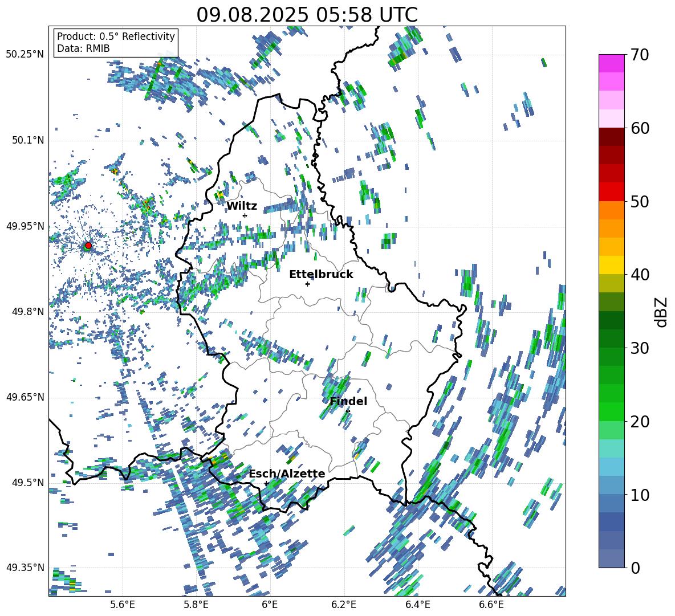675x616 pixels.
Task: Click the Product: 0.5° Reflectivity text
Action: (116, 36)
